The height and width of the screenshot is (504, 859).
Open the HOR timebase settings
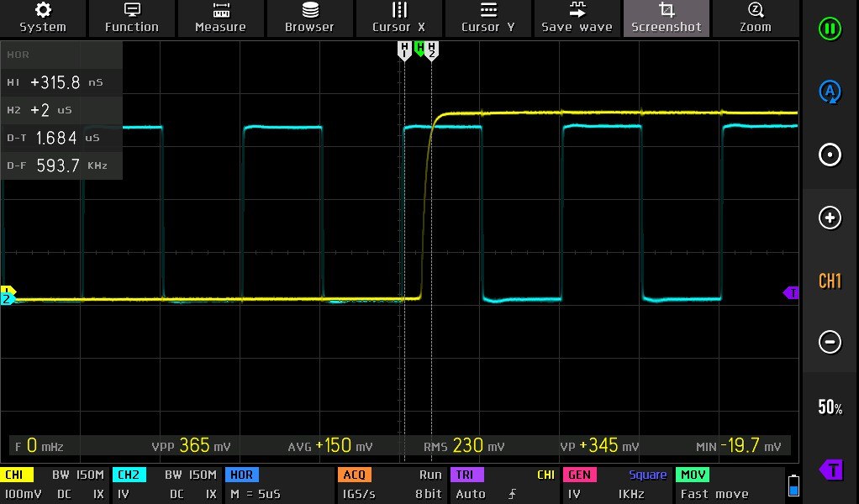pyautogui.click(x=241, y=475)
